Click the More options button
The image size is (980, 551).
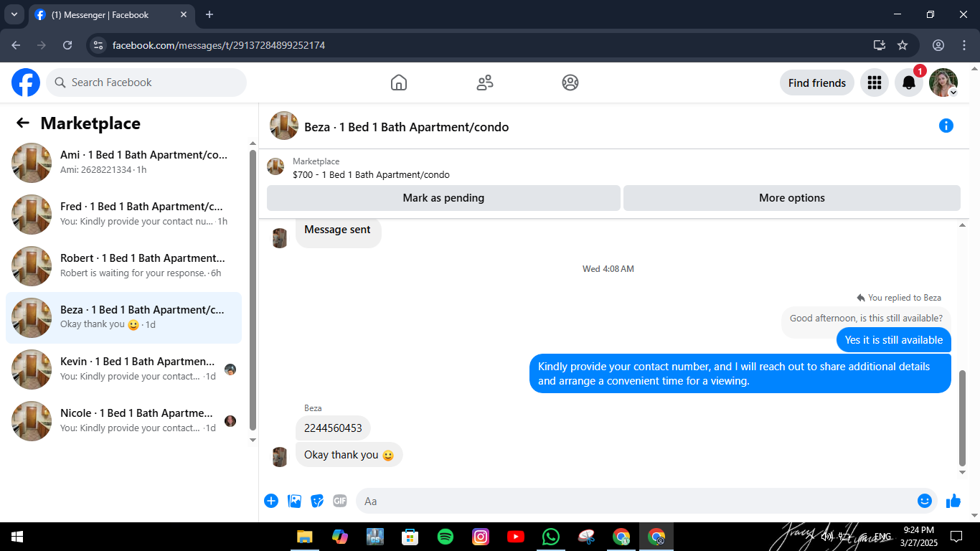pyautogui.click(x=792, y=198)
